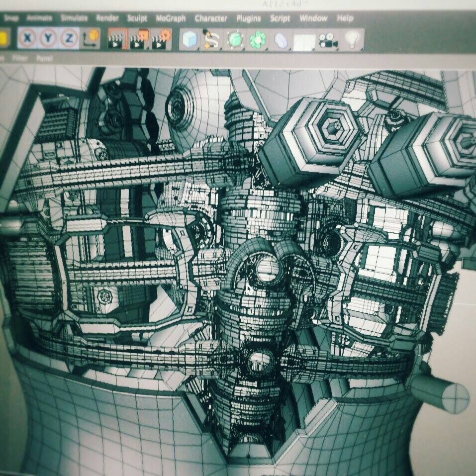Open the Sculpt menu

pos(137,18)
